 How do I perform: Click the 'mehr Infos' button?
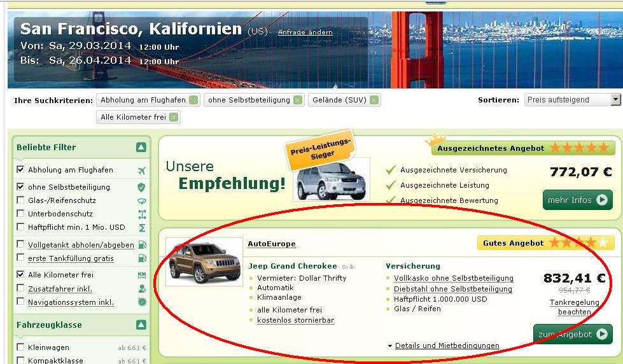pos(577,200)
